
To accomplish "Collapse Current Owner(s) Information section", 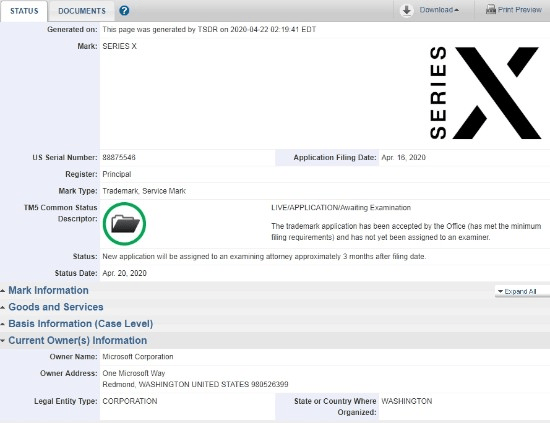I will click(x=78, y=341).
